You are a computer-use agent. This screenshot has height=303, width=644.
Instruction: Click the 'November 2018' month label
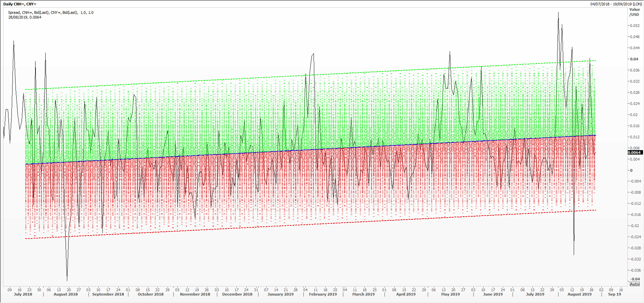click(195, 294)
